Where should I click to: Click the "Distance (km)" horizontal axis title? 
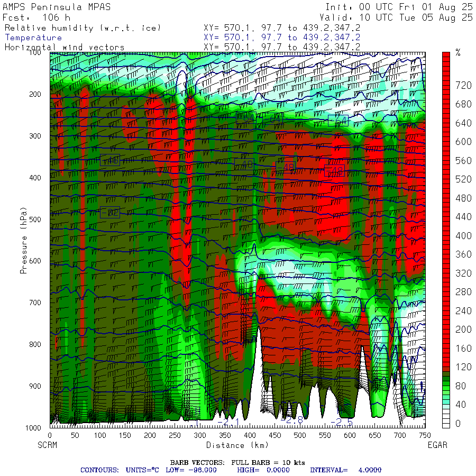(x=237, y=445)
